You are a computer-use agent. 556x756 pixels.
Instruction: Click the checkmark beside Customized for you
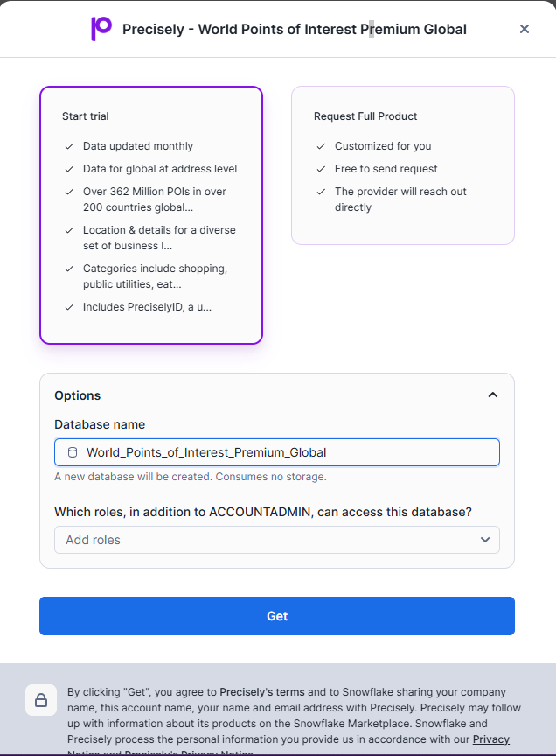coord(321,146)
